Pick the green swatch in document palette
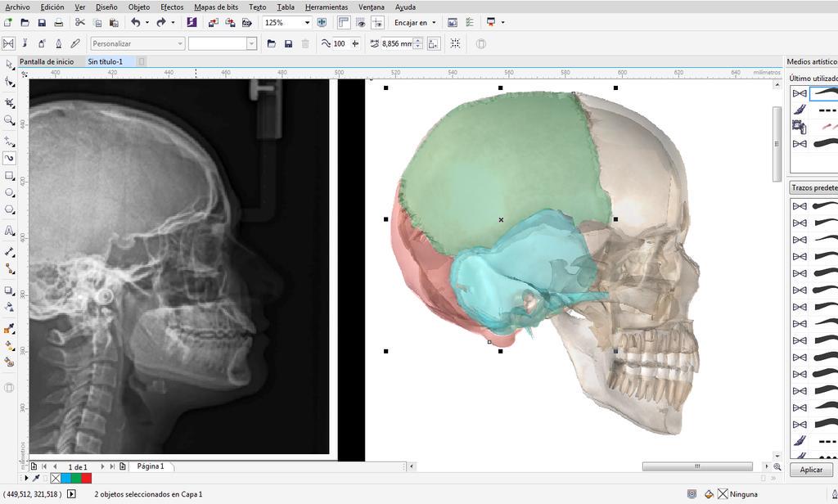This screenshot has width=838, height=504. coord(76,479)
